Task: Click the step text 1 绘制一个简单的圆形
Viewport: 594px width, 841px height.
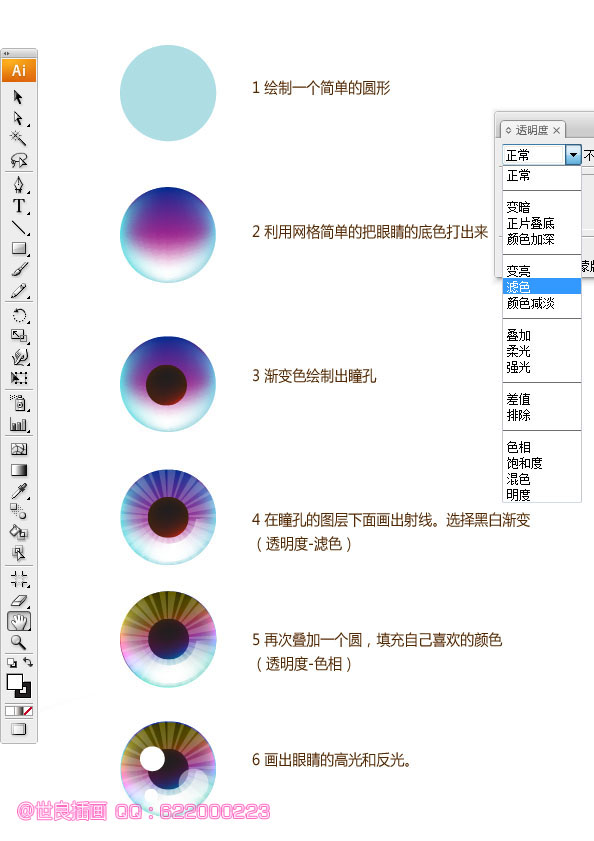Action: [321, 88]
